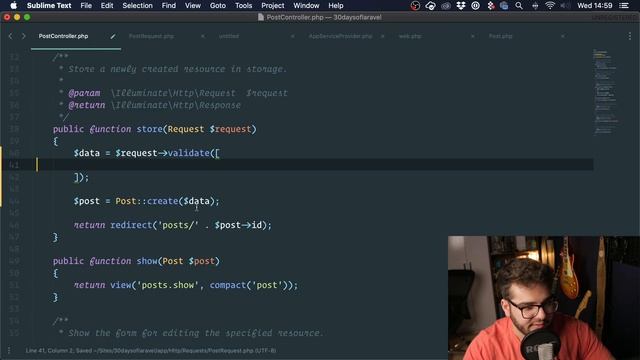Close the AppServiceProvider.php tab
This screenshot has width=640, height=360.
click(382, 36)
